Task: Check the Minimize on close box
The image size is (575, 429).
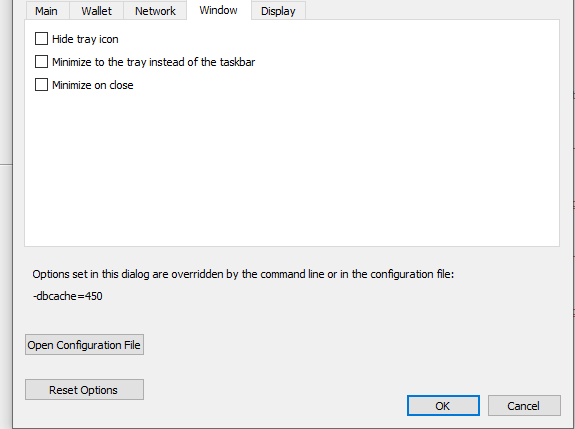Action: [x=41, y=85]
